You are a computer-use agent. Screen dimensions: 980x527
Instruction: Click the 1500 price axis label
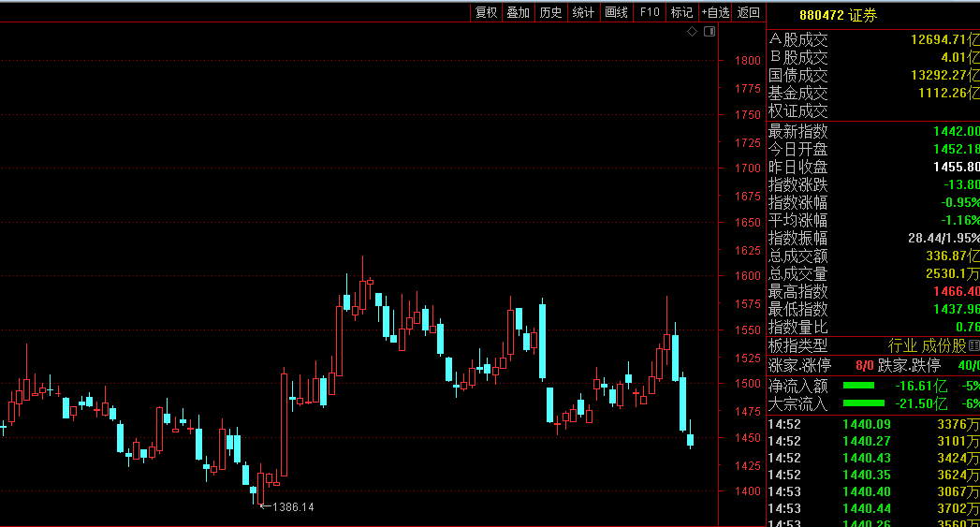[x=748, y=384]
